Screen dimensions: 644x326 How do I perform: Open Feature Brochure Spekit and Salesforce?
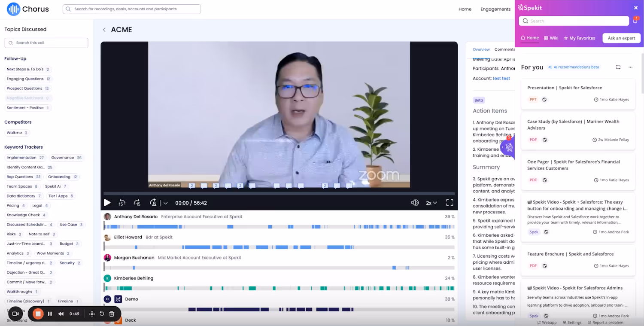pyautogui.click(x=578, y=260)
